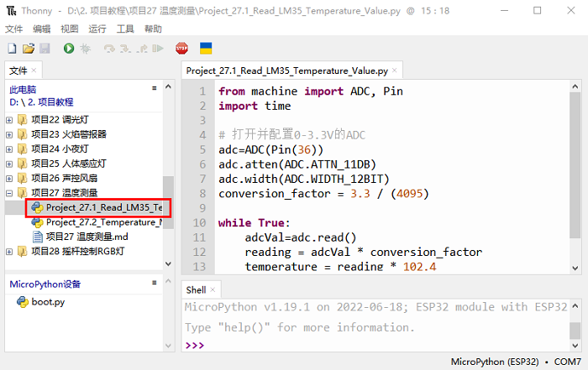588x370 pixels.
Task: Click the Ukraine flag icon
Action: [205, 49]
